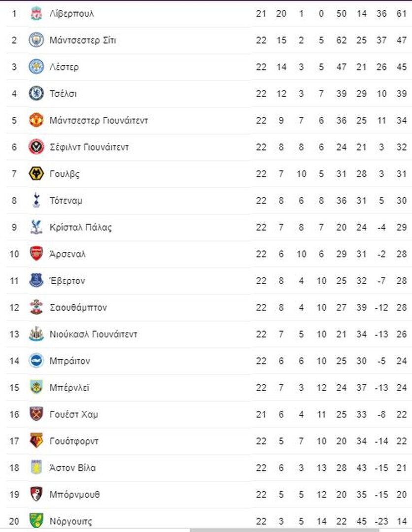Click the Norwich canary crest icon
This screenshot has height=532, width=412.
[36, 521]
